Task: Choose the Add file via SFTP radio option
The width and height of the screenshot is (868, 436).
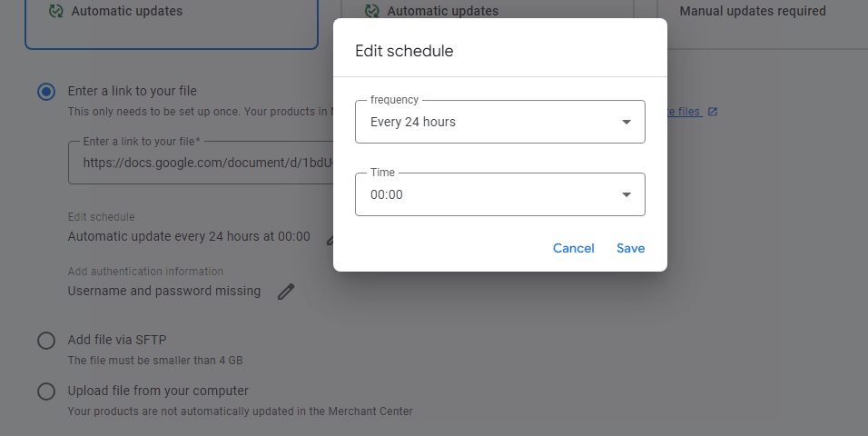Action: click(x=46, y=340)
